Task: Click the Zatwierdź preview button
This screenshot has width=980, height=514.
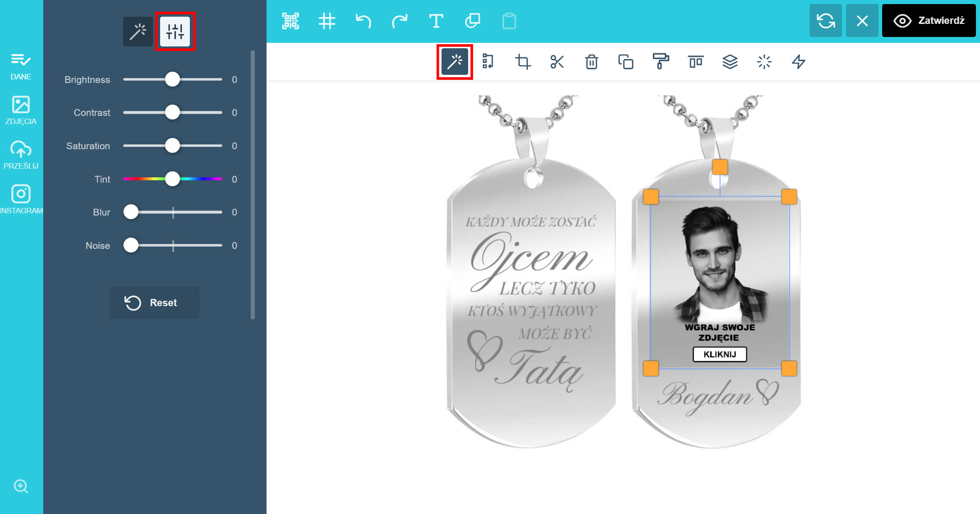Action: 929,21
